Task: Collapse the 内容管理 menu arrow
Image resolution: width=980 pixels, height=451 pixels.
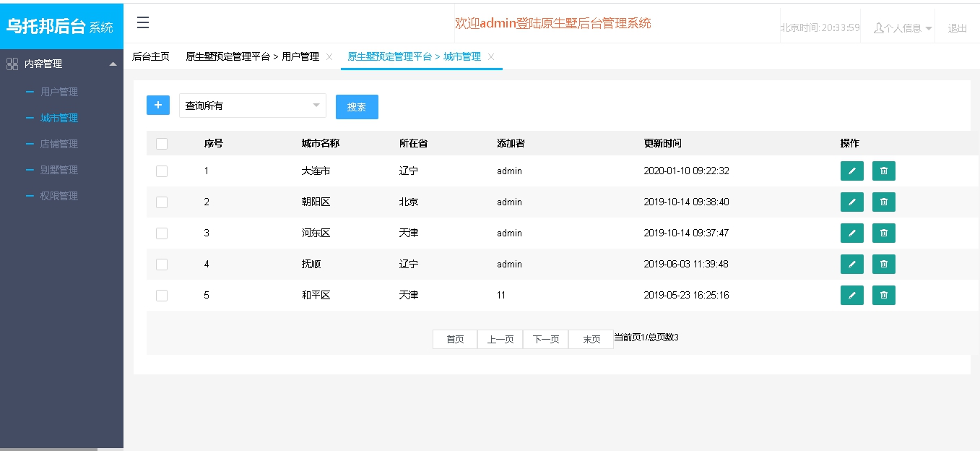Action: pyautogui.click(x=113, y=64)
